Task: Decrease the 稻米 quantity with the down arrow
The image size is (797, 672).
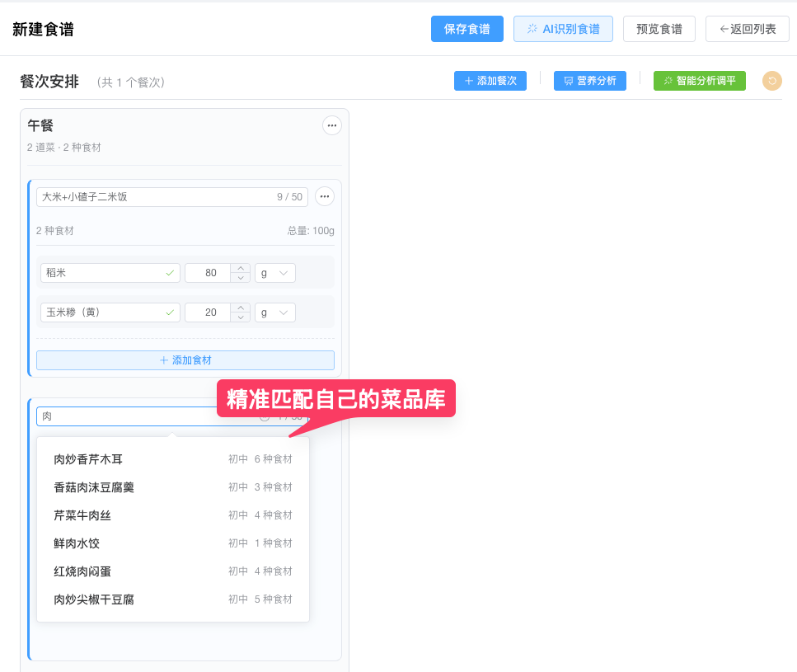Action: click(240, 278)
